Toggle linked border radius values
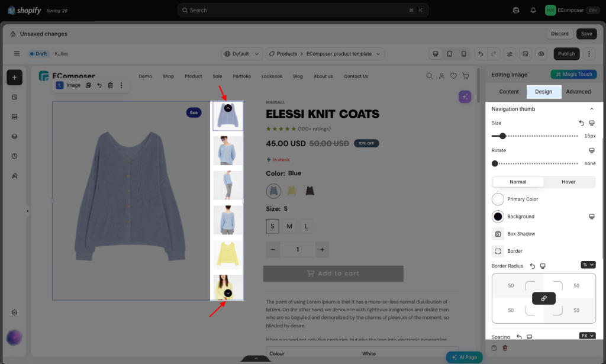Image resolution: width=606 pixels, height=364 pixels. pyautogui.click(x=544, y=298)
